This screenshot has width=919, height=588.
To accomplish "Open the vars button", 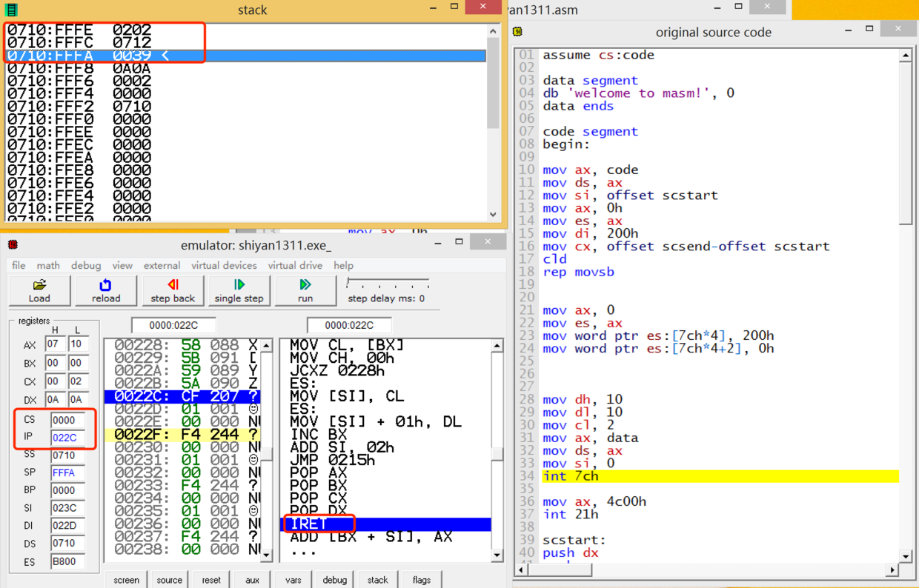I will [x=293, y=580].
